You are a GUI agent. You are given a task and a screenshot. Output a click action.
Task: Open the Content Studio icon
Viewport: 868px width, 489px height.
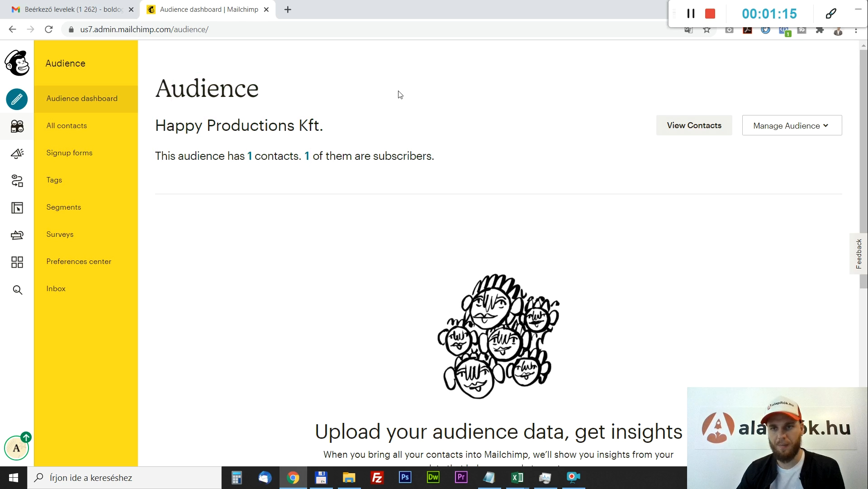click(x=17, y=235)
